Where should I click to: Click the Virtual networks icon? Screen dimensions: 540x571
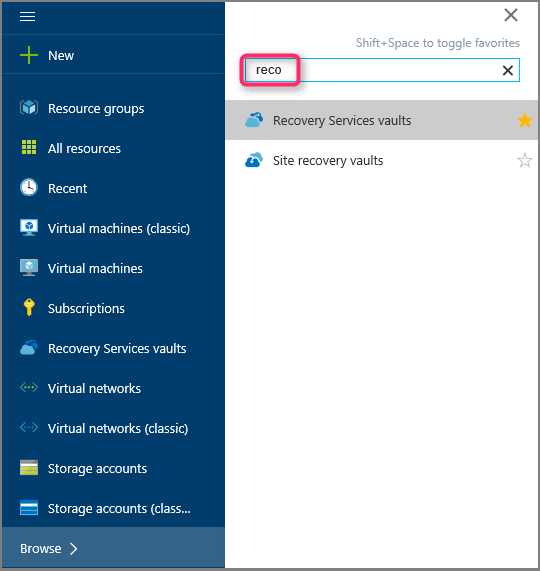[x=29, y=387]
